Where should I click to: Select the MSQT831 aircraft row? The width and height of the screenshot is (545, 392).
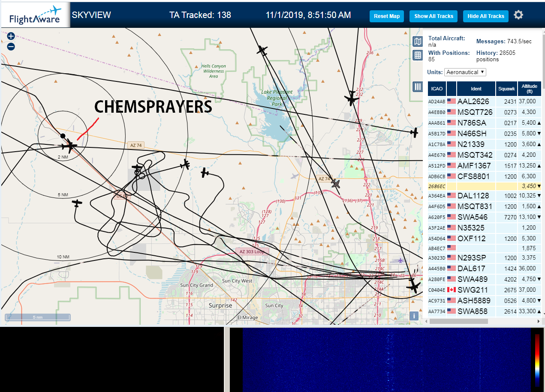(x=485, y=206)
